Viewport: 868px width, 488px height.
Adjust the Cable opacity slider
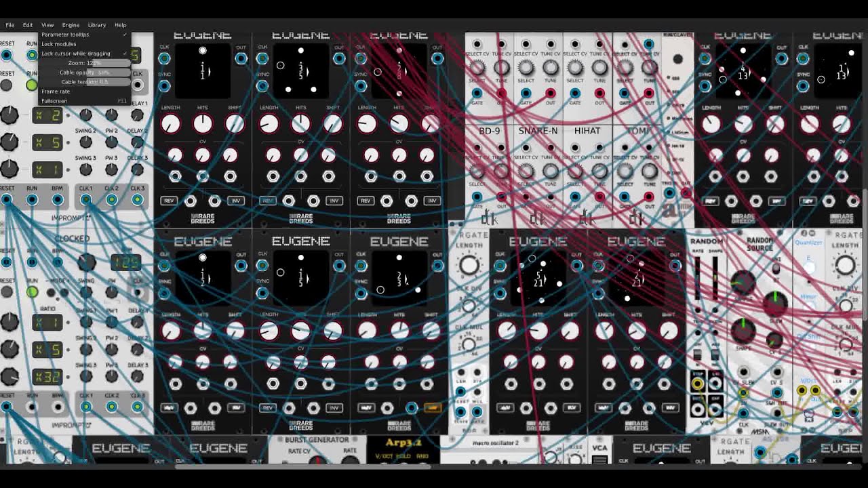(x=84, y=73)
